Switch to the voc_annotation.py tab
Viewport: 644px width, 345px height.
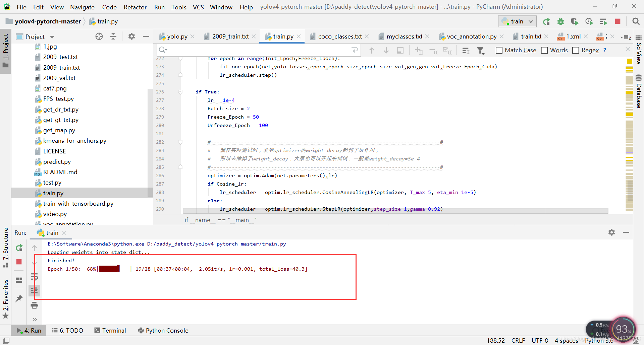click(471, 37)
